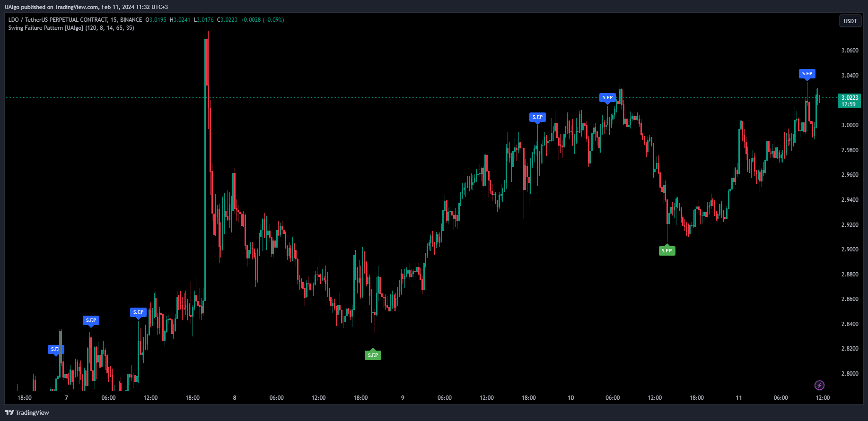Click the blue S.F.P marker on Feb 9 evening
868x421 pixels.
point(538,117)
